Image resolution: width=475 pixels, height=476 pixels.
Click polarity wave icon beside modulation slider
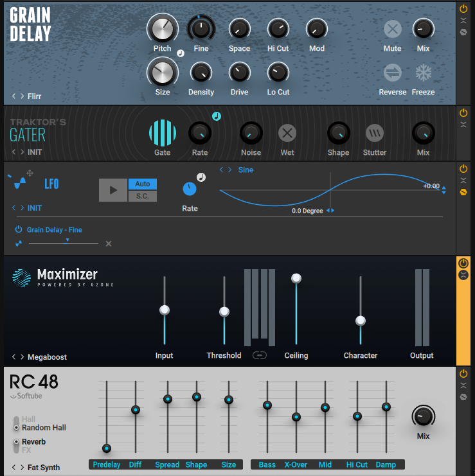click(19, 243)
